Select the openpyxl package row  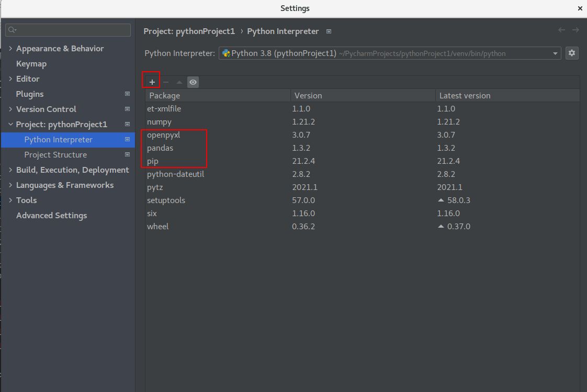tap(363, 135)
